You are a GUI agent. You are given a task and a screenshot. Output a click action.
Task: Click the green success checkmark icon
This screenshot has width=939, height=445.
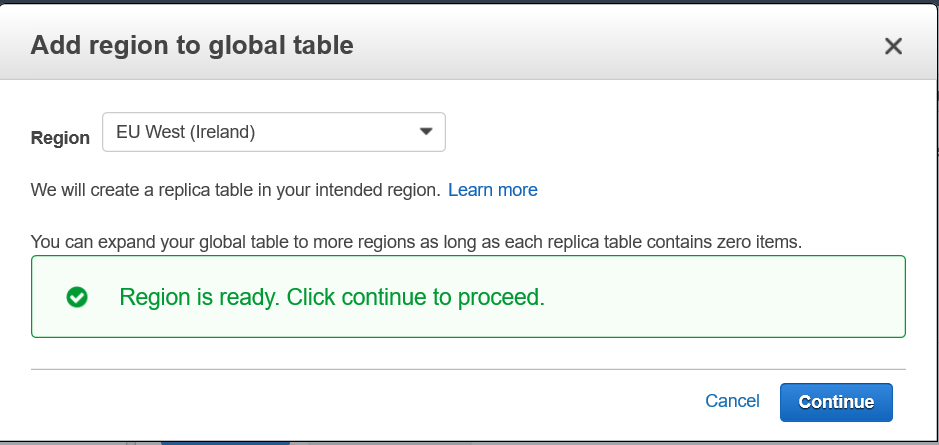(x=76, y=297)
